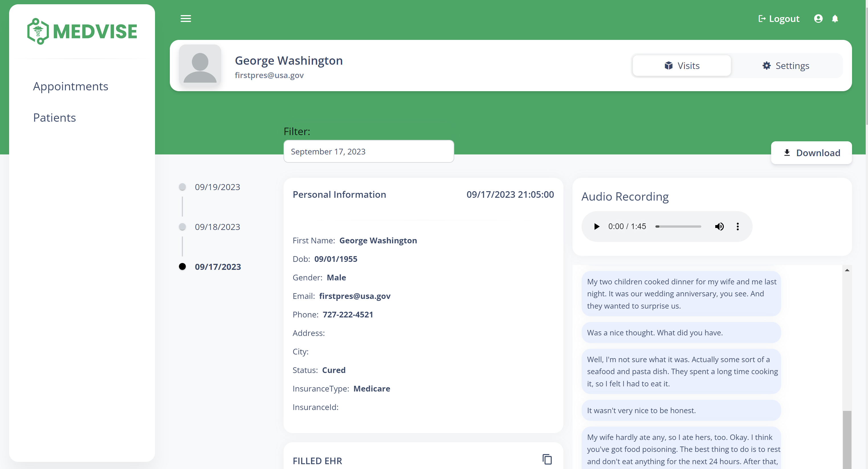The height and width of the screenshot is (469, 868).
Task: Click the Dob value 09/01/1955
Action: pyautogui.click(x=336, y=259)
